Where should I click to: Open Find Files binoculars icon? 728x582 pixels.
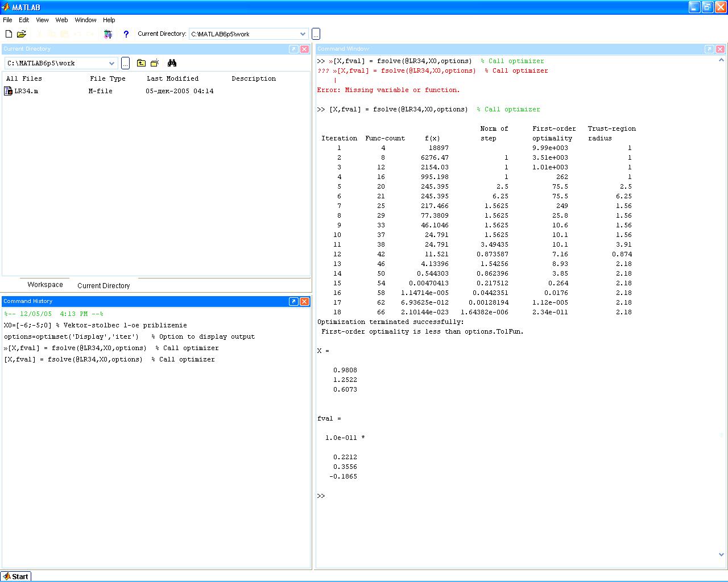[x=172, y=63]
